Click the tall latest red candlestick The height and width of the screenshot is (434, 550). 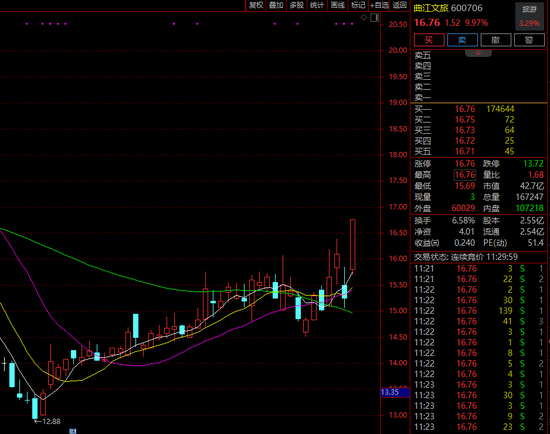pos(353,245)
